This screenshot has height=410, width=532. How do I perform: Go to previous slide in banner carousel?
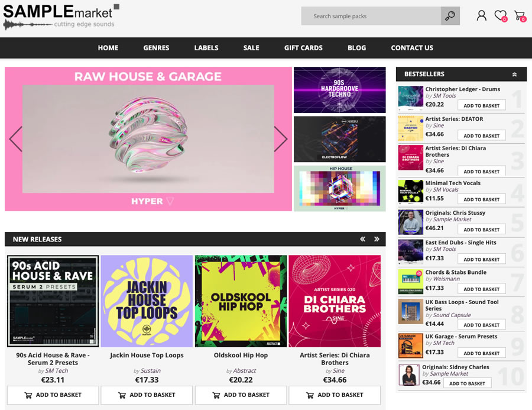click(15, 139)
